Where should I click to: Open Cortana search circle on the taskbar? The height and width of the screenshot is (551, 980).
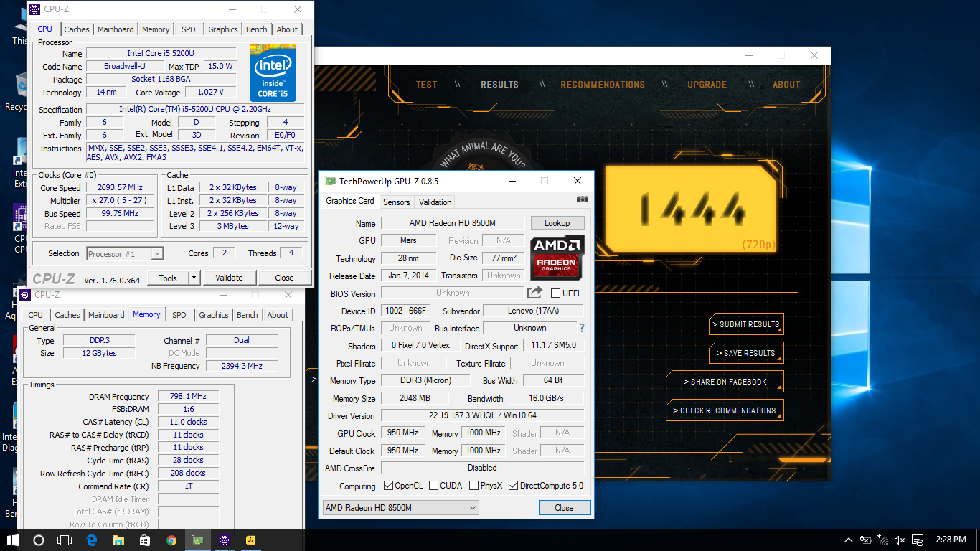tap(39, 540)
